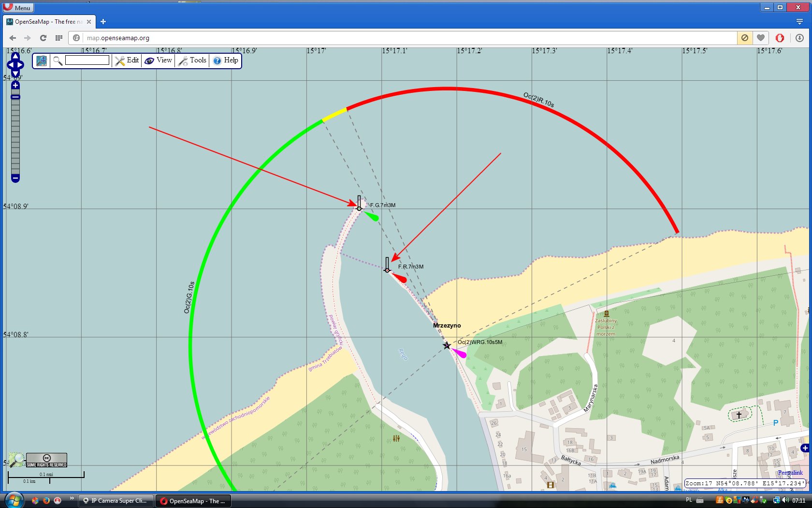Pan the map right with arrow
The width and height of the screenshot is (812, 508).
(21, 65)
